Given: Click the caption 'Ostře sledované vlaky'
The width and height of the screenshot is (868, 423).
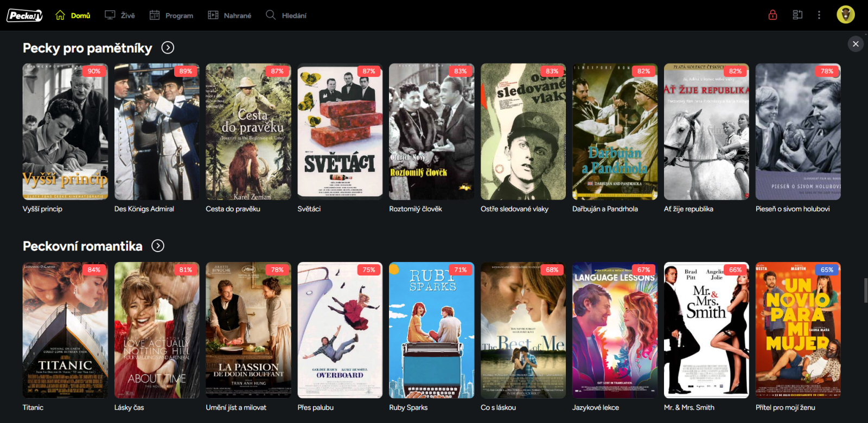Looking at the screenshot, I should pos(515,209).
